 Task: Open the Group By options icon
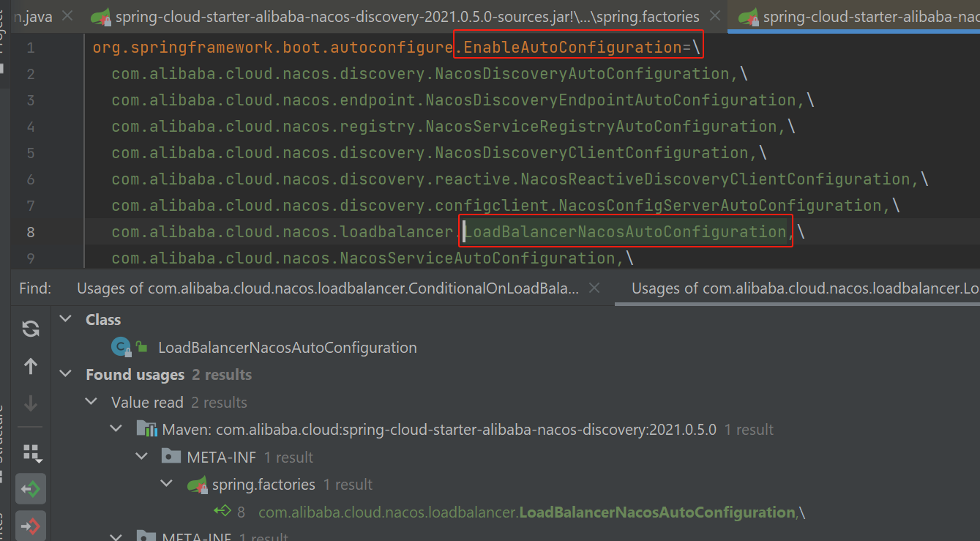31,453
